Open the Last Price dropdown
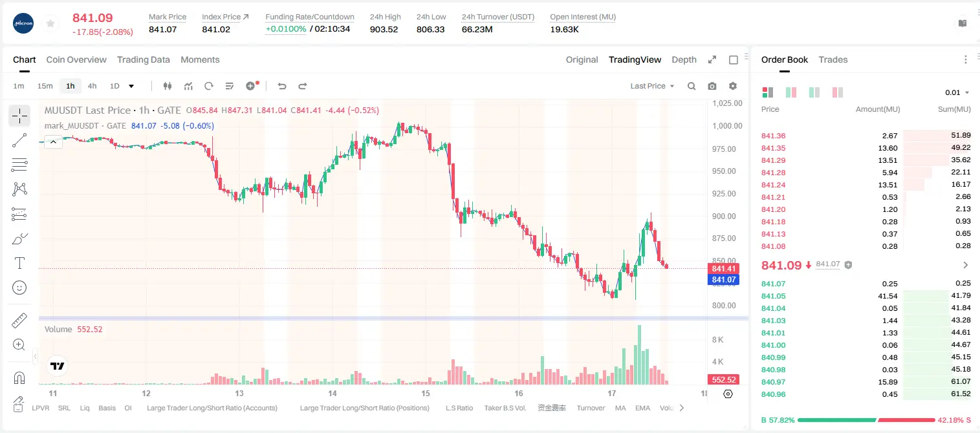Viewport: 980px width, 433px height. click(652, 86)
